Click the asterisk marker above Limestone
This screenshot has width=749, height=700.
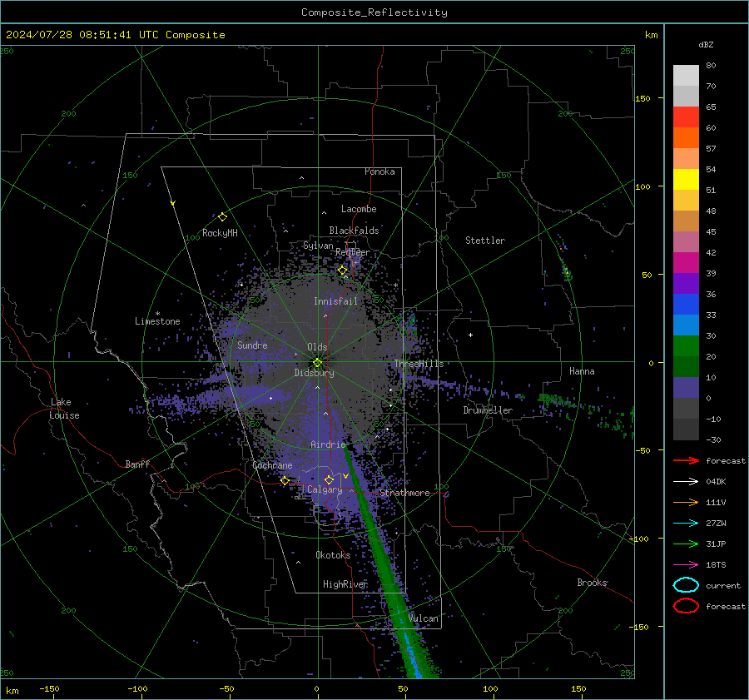point(157,314)
